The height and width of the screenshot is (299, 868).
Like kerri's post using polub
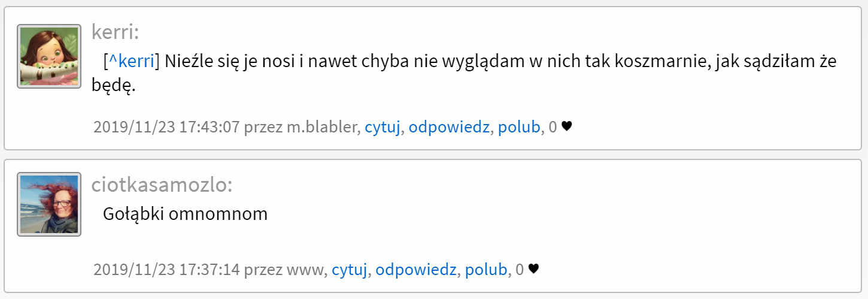518,127
